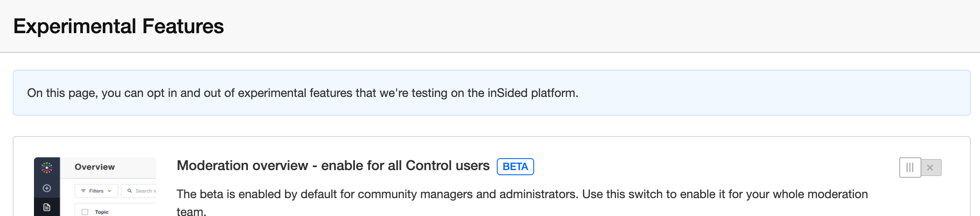Click the three-bar grip on the switch handle

click(x=910, y=168)
